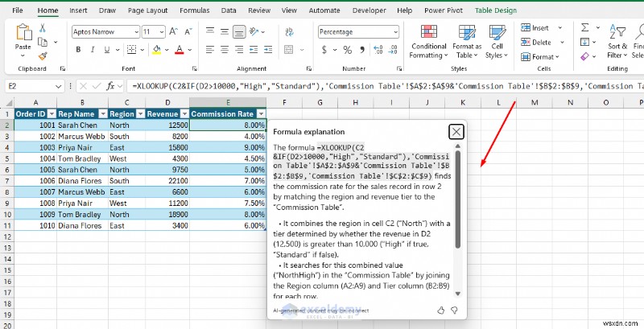
Task: Click Merge and Center icon
Action: [289, 50]
